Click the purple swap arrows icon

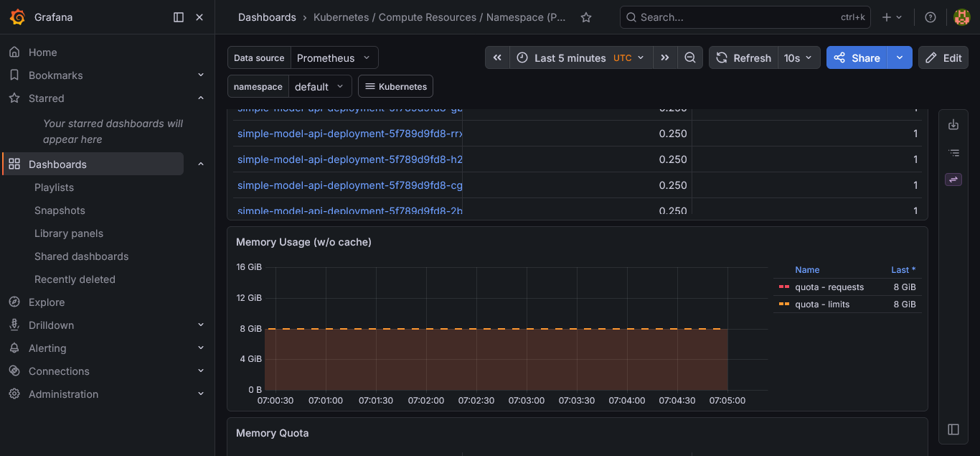953,180
